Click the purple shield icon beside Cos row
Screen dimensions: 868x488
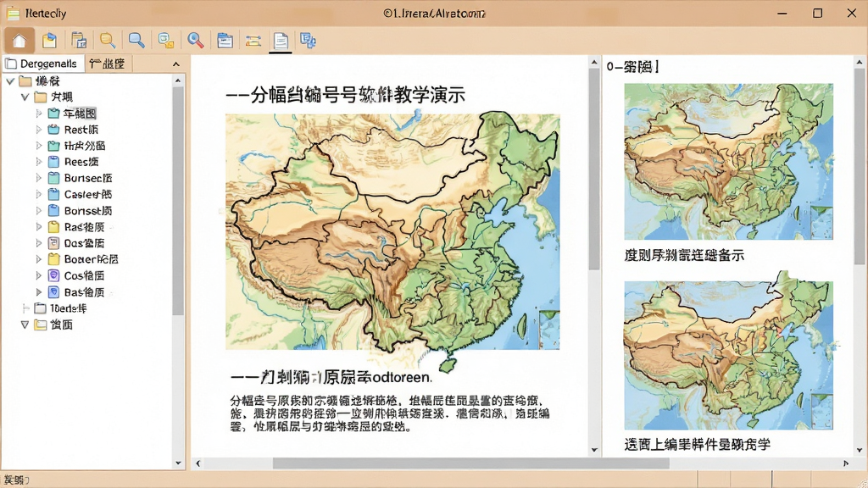53,275
